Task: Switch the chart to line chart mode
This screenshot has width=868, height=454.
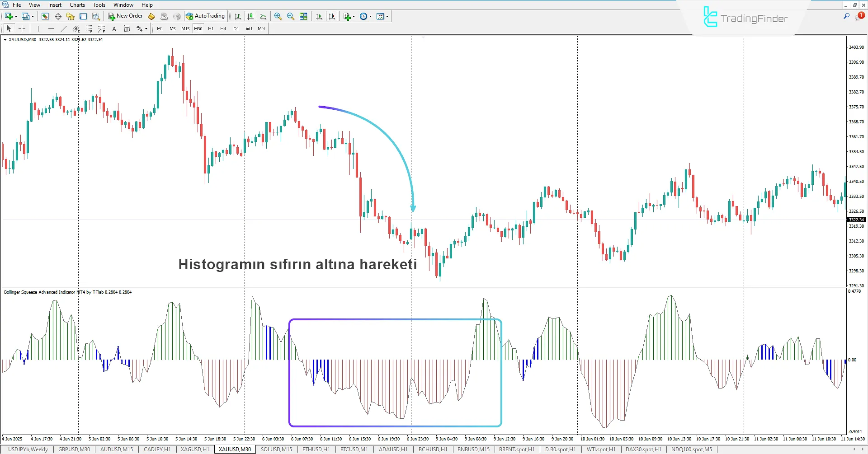Action: [264, 16]
